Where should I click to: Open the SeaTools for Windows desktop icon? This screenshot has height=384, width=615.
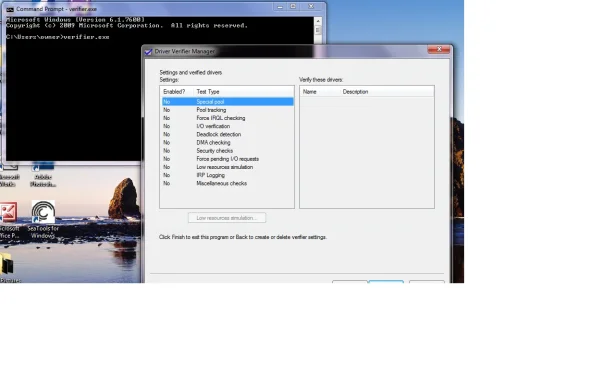[x=43, y=220]
